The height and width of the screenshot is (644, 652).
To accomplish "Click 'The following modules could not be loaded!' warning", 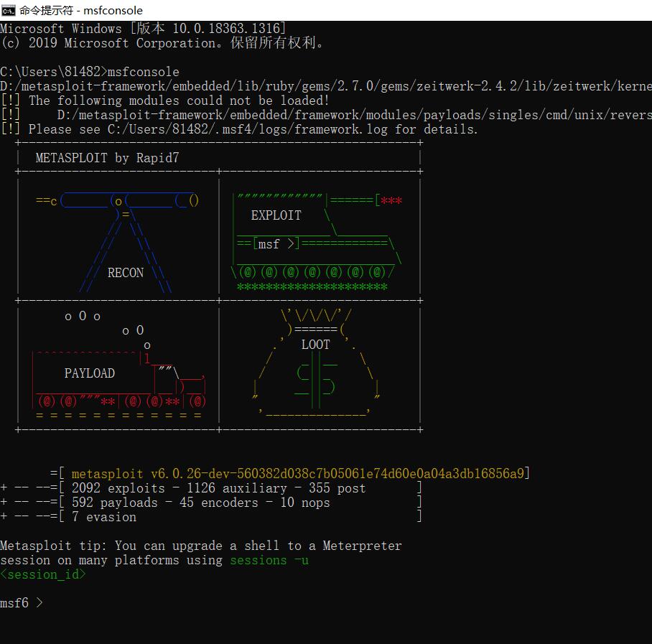I will click(179, 101).
